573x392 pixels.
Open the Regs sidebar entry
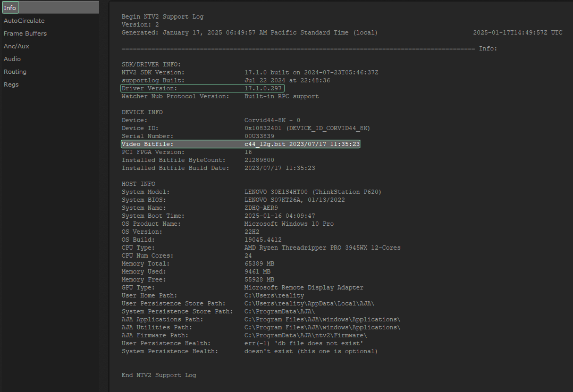point(11,84)
